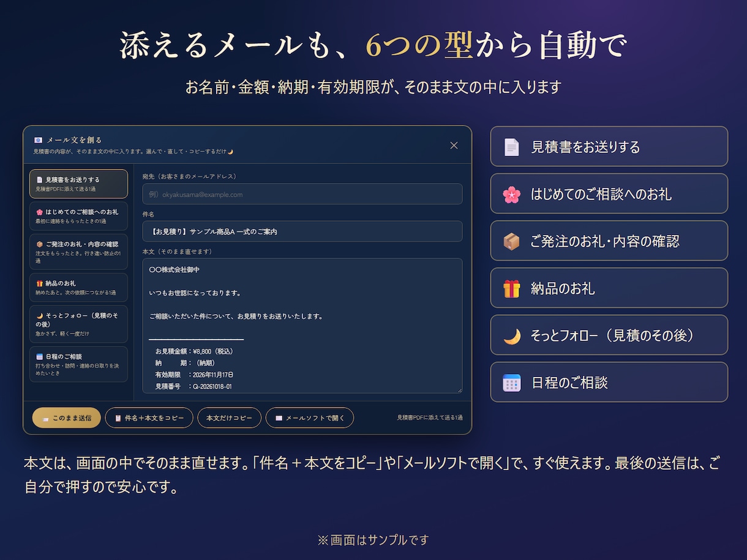Close the メール文を創る dialog with X
Viewport: 747px width, 560px height.
click(x=454, y=145)
